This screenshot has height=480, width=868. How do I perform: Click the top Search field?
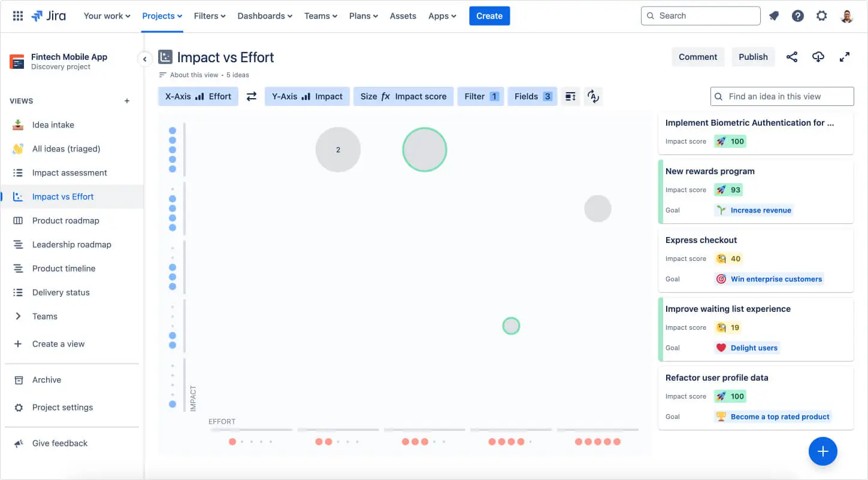point(700,16)
